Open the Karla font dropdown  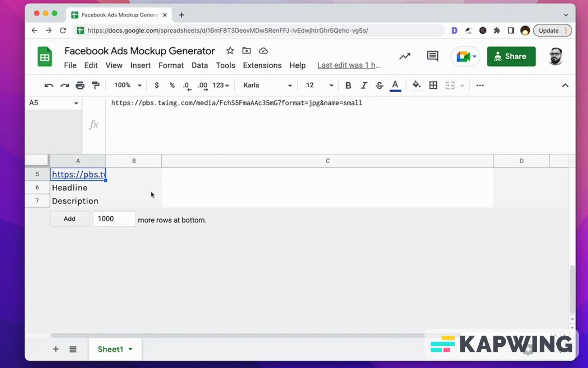(268, 85)
